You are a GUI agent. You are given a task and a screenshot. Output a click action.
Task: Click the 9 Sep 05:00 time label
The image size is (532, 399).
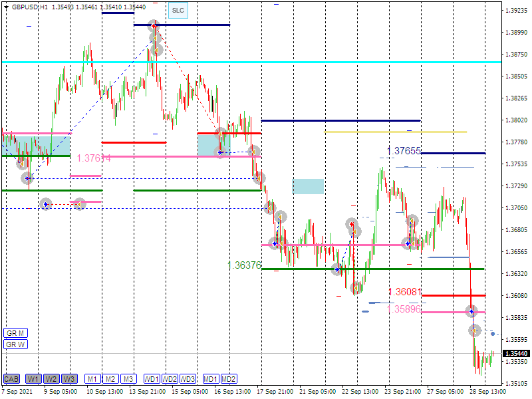[61, 392]
